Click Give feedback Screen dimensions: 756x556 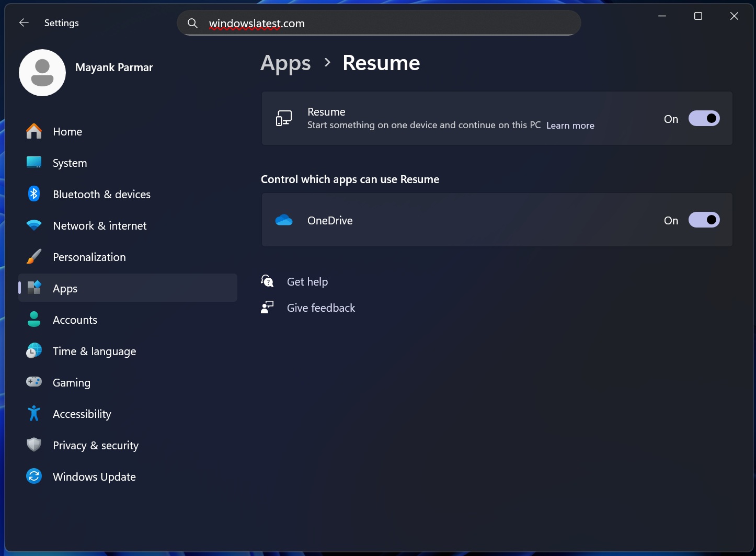click(x=320, y=308)
